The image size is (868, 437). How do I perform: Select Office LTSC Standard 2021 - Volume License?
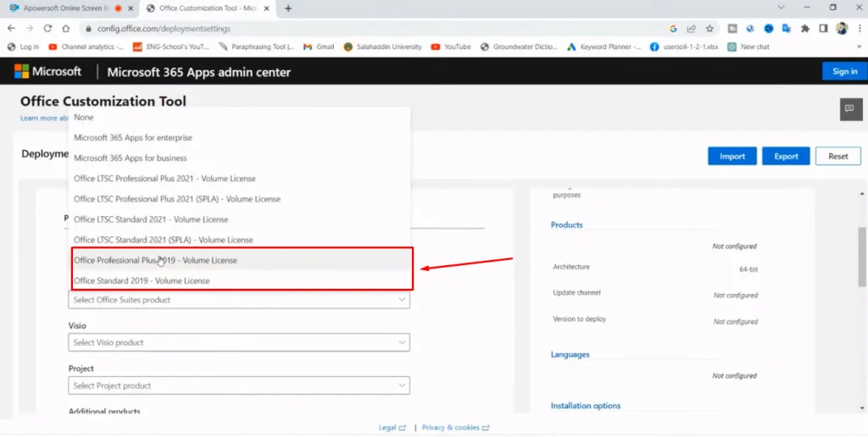pos(239,219)
